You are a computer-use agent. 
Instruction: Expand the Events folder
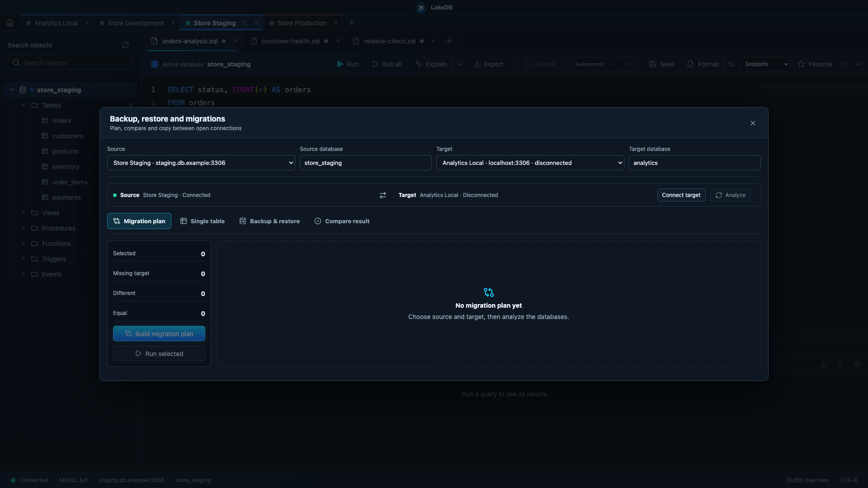click(x=23, y=274)
